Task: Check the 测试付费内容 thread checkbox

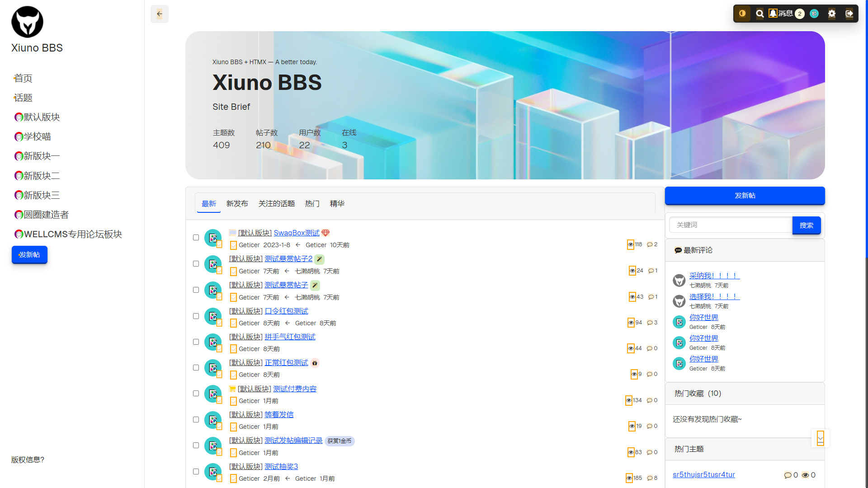Action: click(x=196, y=394)
